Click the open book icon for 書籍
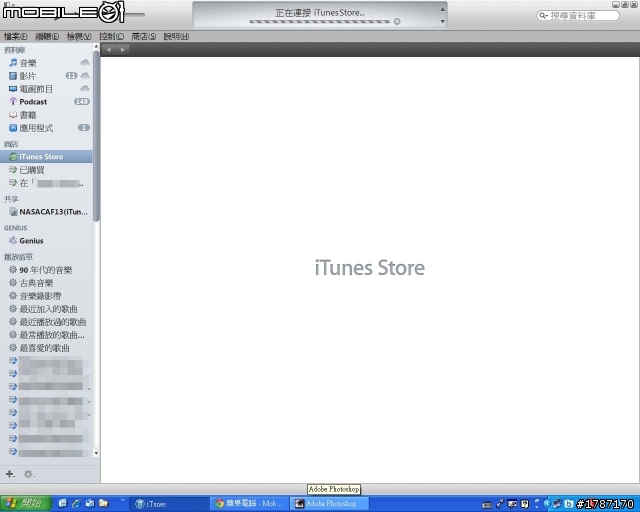 click(13, 115)
